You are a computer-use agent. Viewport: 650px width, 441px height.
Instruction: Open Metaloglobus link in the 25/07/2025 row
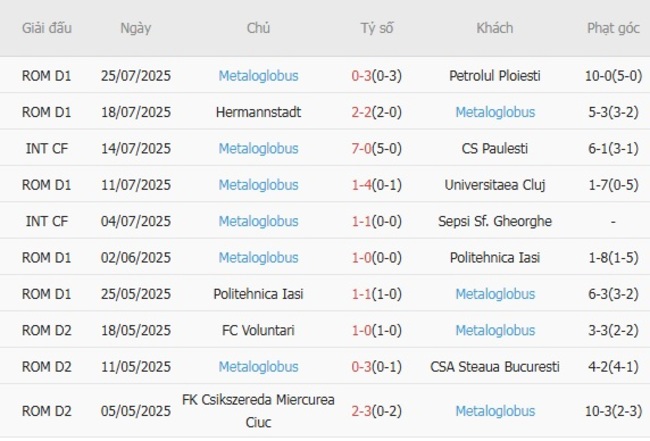[x=258, y=75]
